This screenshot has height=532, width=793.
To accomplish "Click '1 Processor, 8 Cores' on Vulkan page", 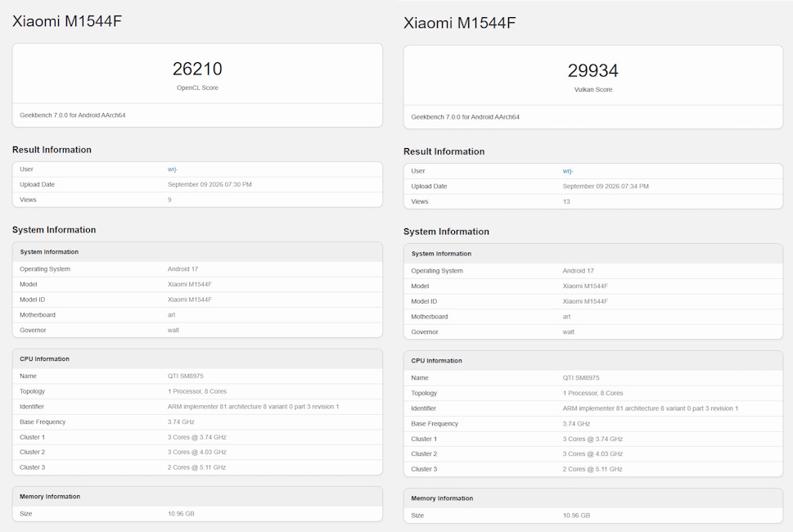I will (592, 394).
